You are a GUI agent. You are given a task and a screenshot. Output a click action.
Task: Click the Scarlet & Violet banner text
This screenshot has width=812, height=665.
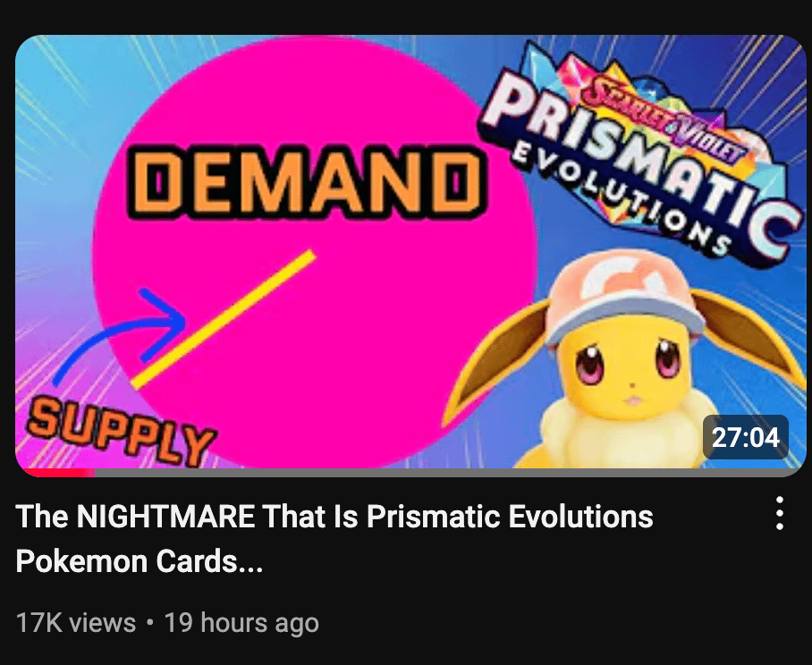pyautogui.click(x=664, y=121)
